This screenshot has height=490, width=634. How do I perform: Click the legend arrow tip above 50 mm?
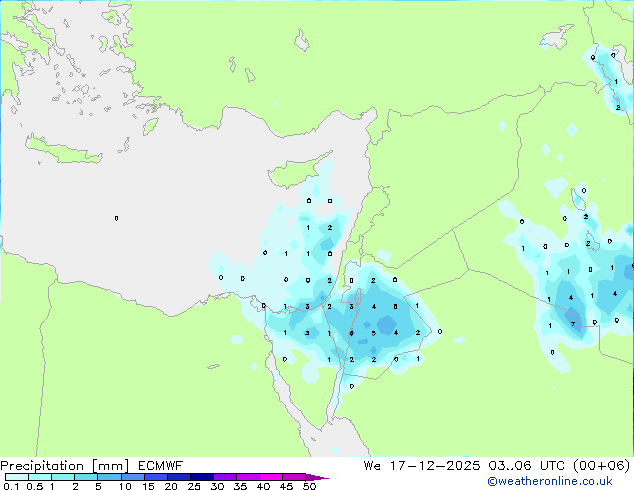click(x=317, y=477)
